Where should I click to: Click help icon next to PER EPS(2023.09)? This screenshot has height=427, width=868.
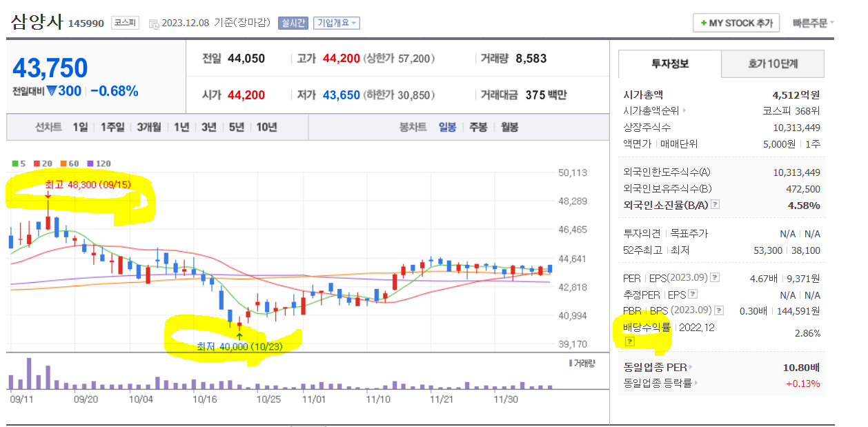pyautogui.click(x=715, y=278)
